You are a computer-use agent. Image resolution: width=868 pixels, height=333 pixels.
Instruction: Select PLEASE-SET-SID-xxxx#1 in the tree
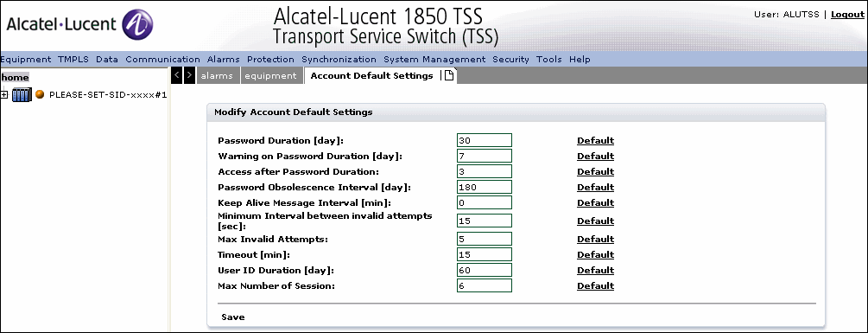pyautogui.click(x=108, y=95)
